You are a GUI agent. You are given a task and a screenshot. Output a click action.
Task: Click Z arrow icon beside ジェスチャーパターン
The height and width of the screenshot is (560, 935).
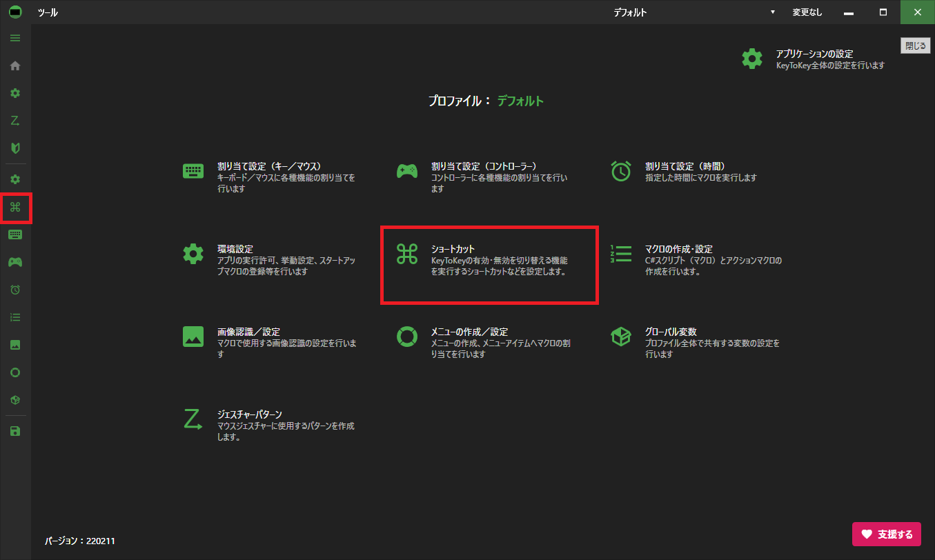[x=193, y=419]
